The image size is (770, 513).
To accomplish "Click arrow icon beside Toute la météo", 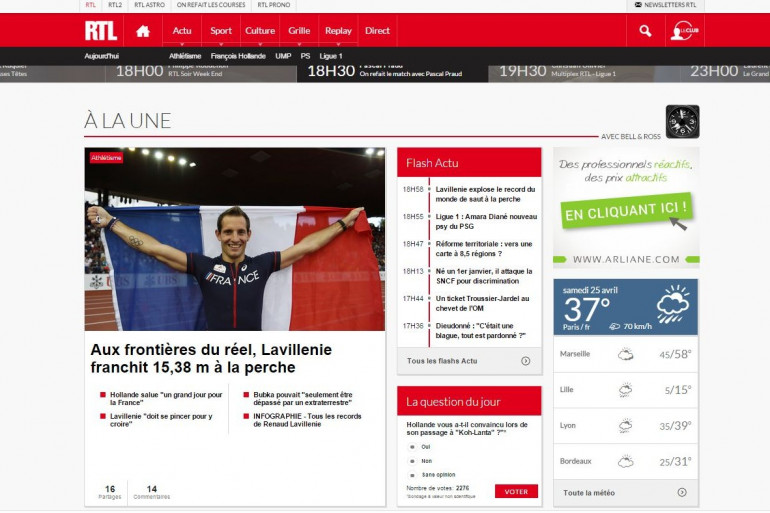I will point(681,492).
